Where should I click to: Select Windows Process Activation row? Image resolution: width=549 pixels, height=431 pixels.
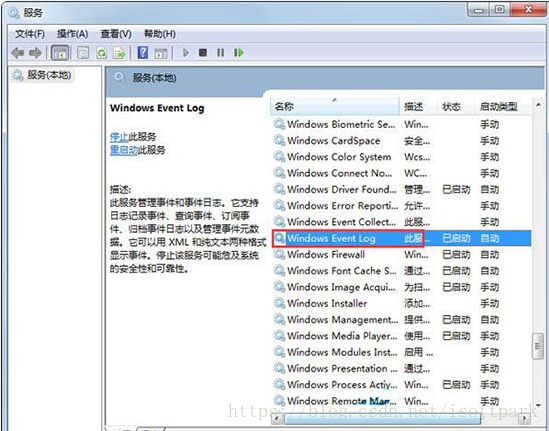(x=402, y=384)
